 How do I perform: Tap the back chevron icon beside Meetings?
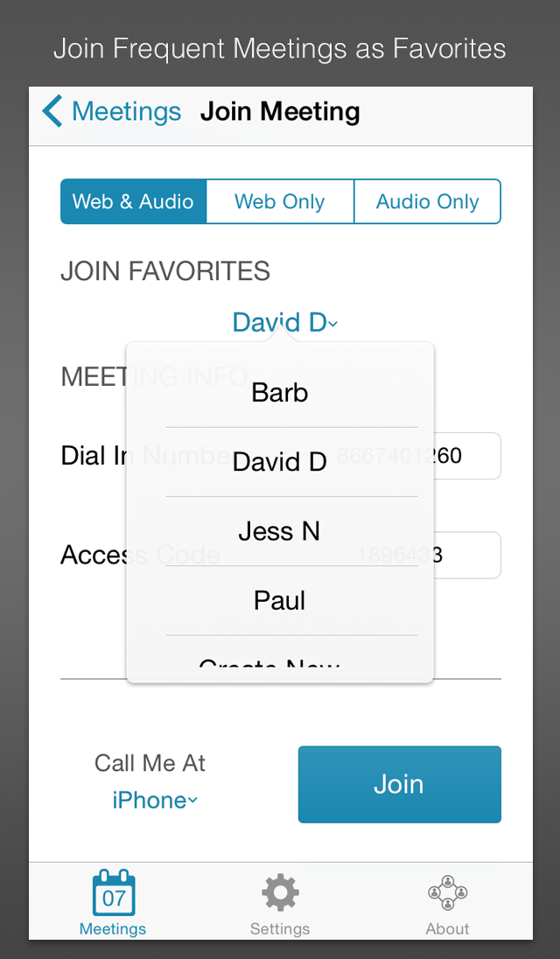pyautogui.click(x=52, y=112)
